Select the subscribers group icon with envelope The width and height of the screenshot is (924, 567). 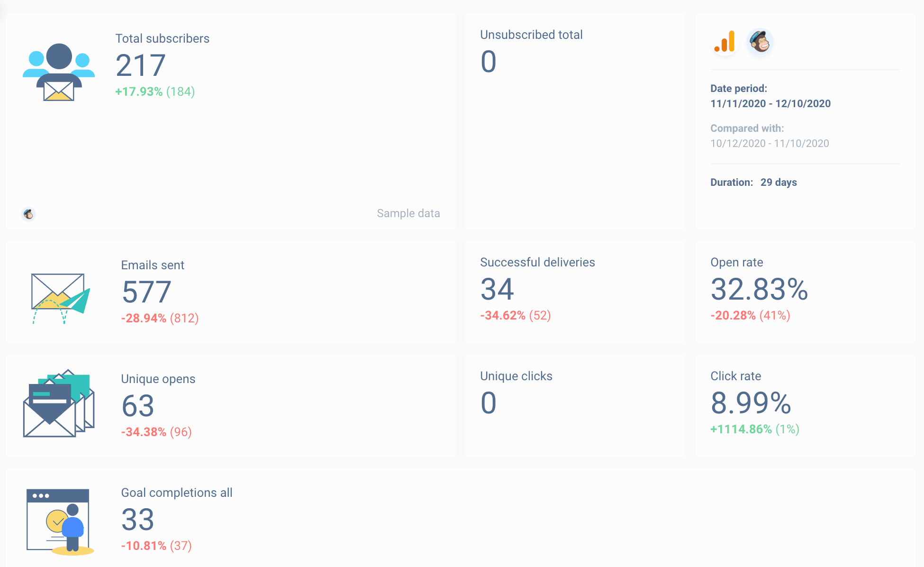pyautogui.click(x=58, y=71)
